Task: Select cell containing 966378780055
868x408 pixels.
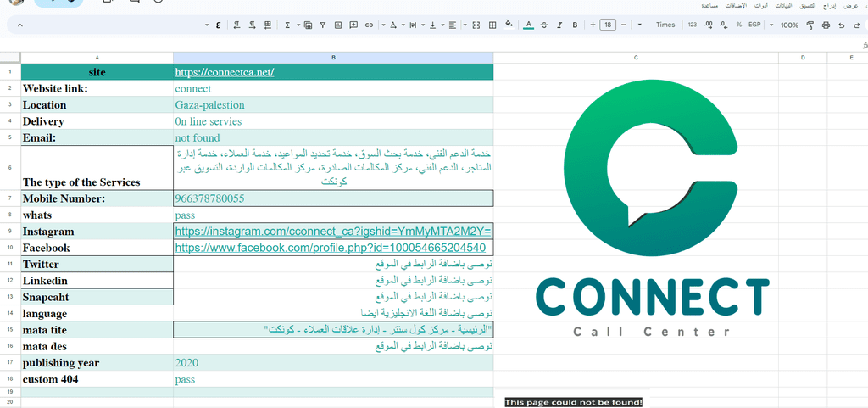Action: tap(333, 198)
